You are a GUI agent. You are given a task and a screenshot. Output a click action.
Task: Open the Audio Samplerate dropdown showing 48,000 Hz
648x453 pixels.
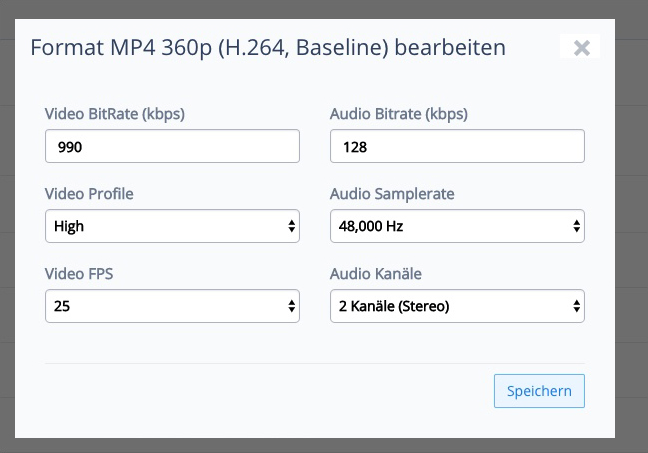(457, 226)
